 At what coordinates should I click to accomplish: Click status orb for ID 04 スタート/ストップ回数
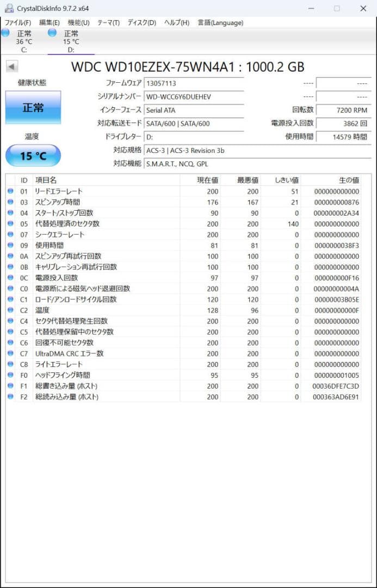[10, 213]
